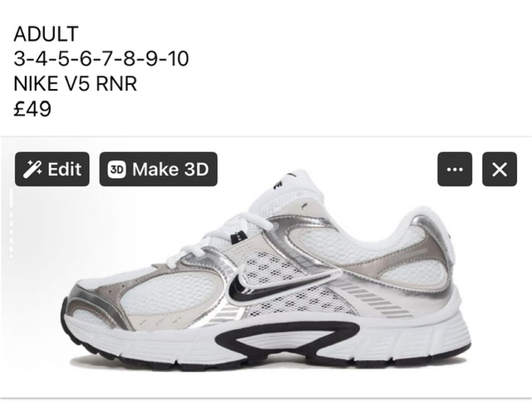532x410 pixels.
Task: Remove the attached shoe photo with X
Action: [x=500, y=169]
